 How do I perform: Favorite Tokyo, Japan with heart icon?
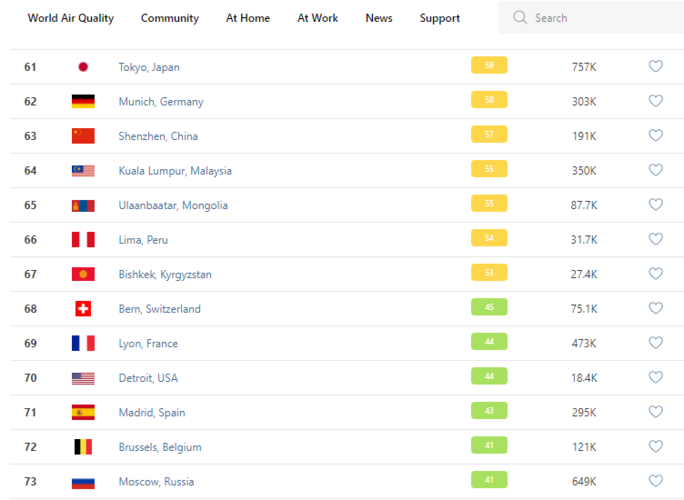pos(655,67)
